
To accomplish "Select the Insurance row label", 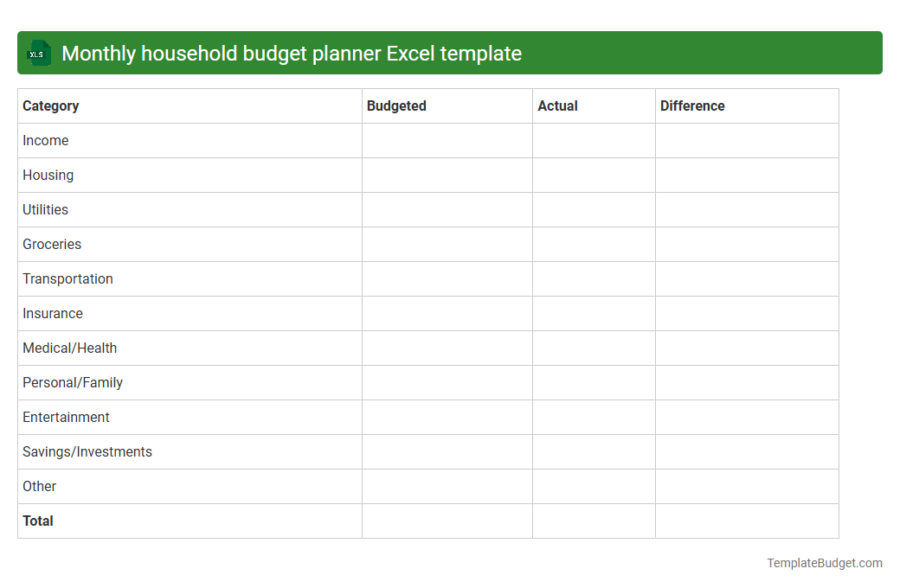I will tap(52, 313).
